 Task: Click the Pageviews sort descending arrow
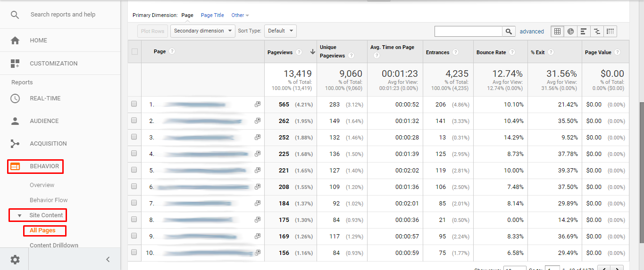coord(312,52)
